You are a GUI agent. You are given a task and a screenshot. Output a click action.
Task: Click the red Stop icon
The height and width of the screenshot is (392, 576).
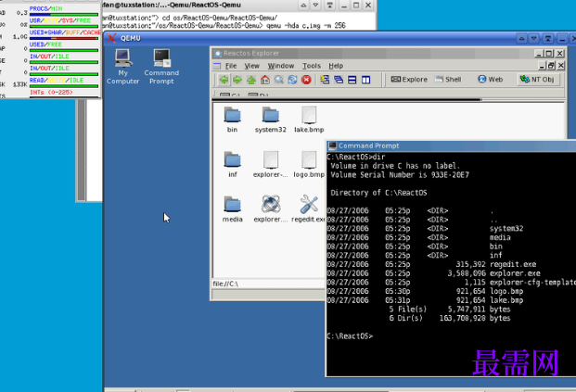coord(306,80)
